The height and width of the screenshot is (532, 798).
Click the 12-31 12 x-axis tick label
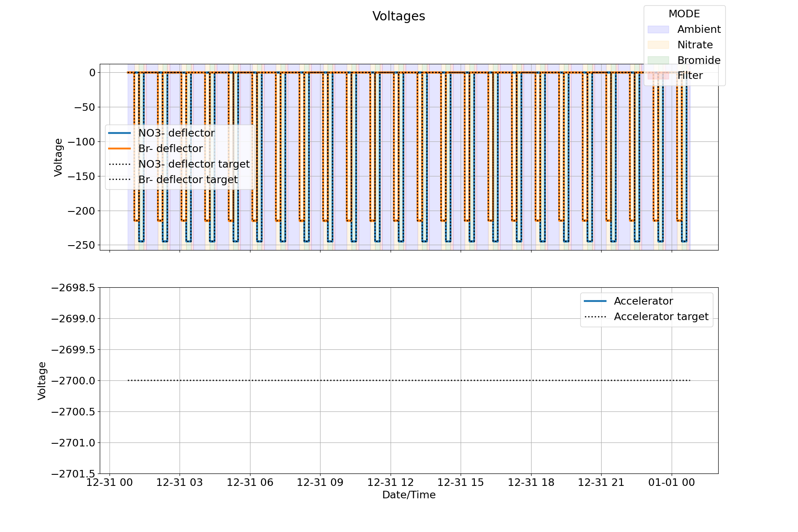point(391,482)
